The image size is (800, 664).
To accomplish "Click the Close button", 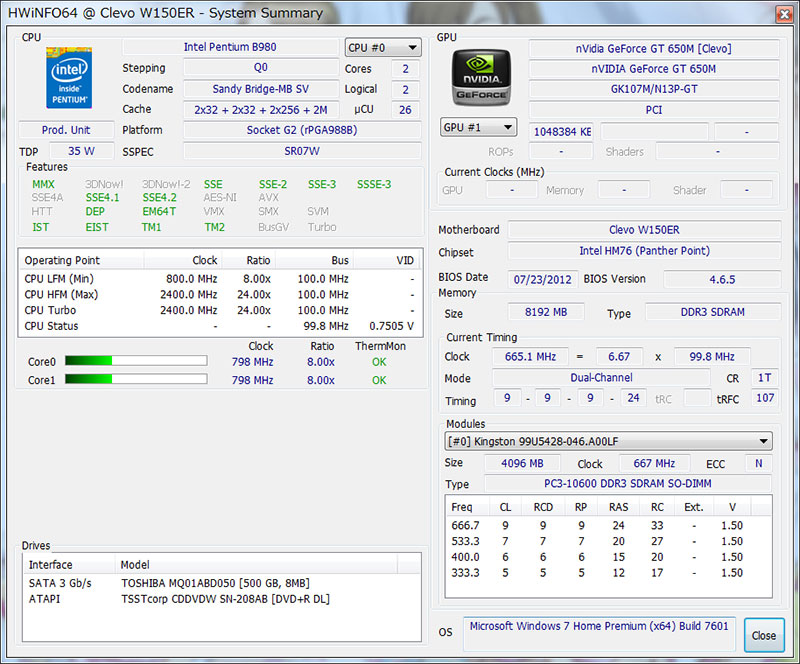I will tap(764, 635).
